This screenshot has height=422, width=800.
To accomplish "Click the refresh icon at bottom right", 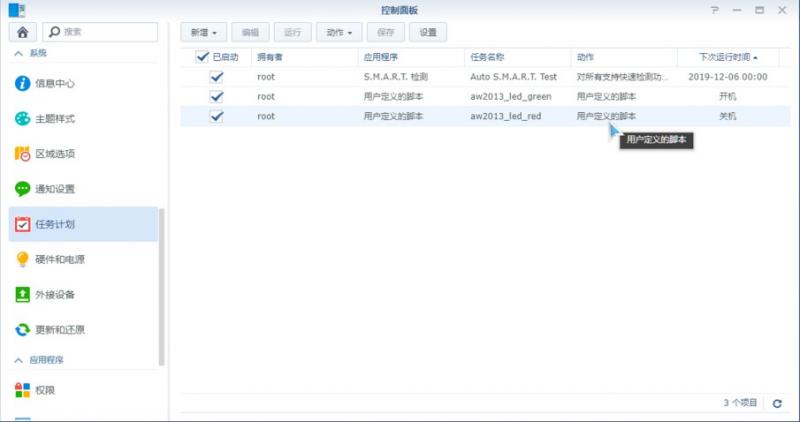I will coord(777,403).
